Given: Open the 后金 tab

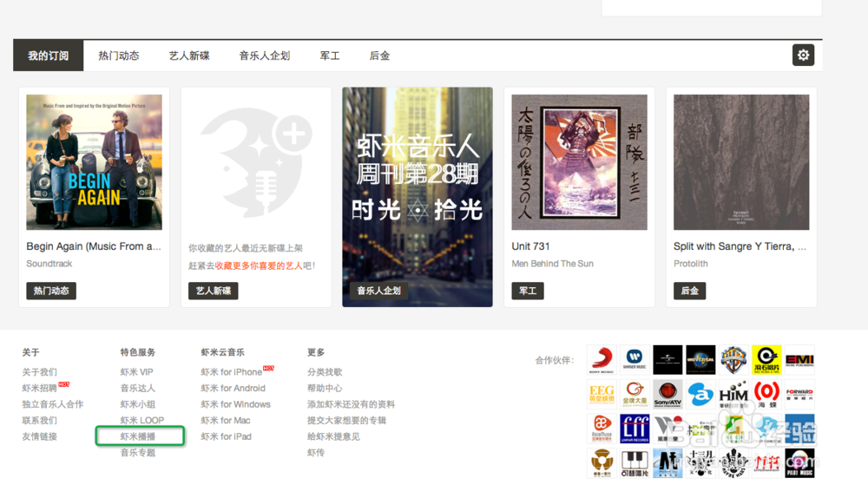Looking at the screenshot, I should (380, 56).
